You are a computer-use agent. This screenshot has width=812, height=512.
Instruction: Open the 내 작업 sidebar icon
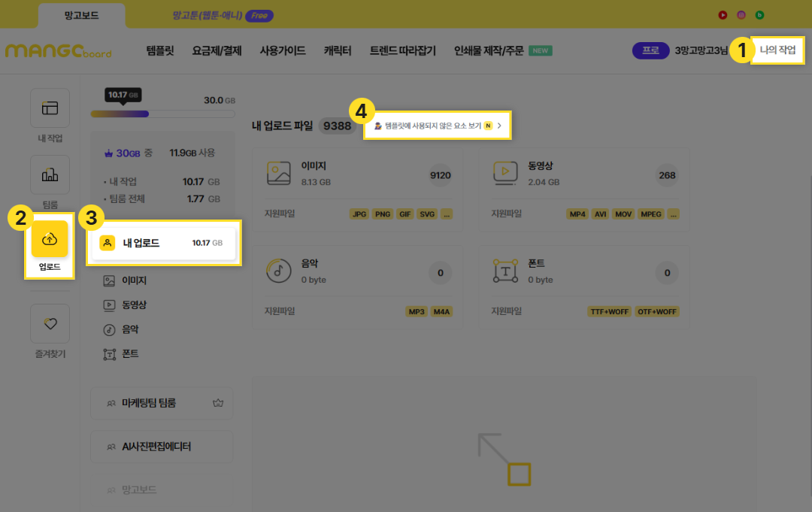pyautogui.click(x=50, y=108)
